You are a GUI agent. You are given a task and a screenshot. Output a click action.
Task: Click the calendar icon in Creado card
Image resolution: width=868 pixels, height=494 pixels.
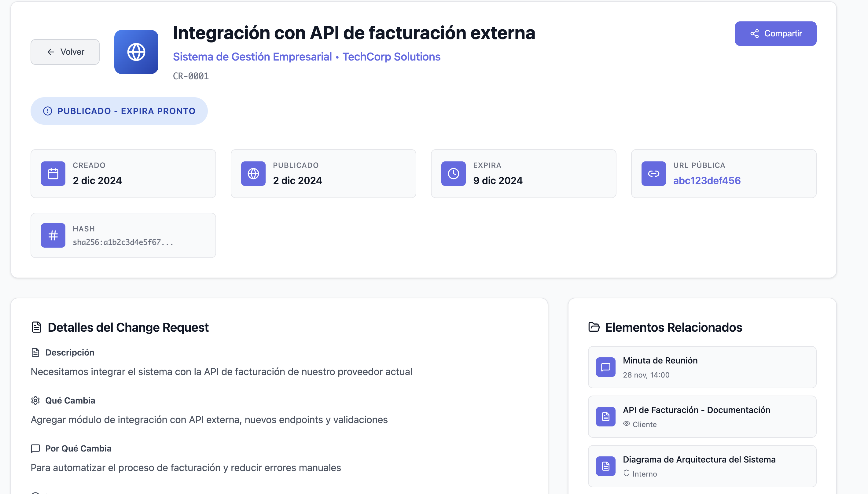(x=53, y=174)
